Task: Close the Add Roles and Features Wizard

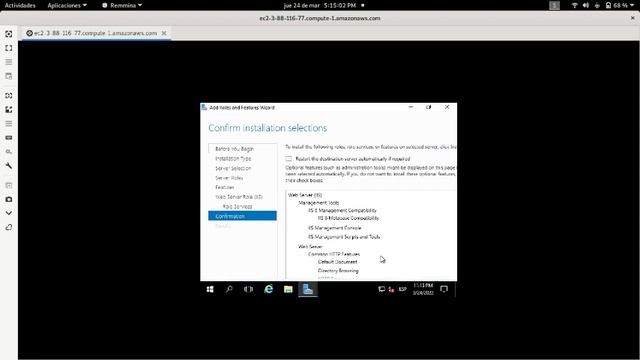Action: [x=447, y=107]
